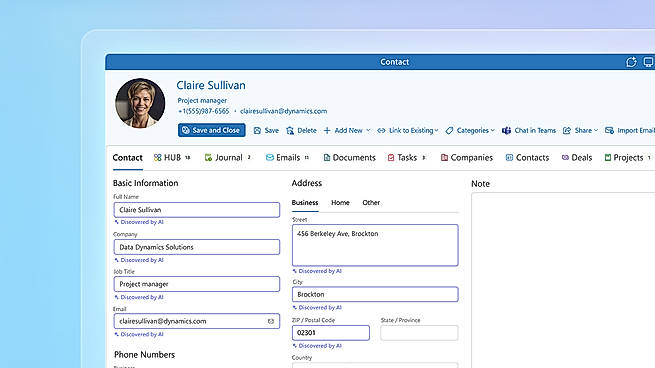Click the Basic Information section heading

(145, 183)
